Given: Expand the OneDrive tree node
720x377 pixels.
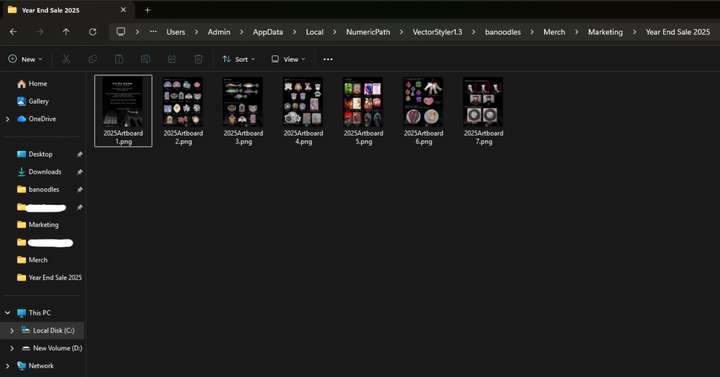Looking at the screenshot, I should (x=7, y=119).
